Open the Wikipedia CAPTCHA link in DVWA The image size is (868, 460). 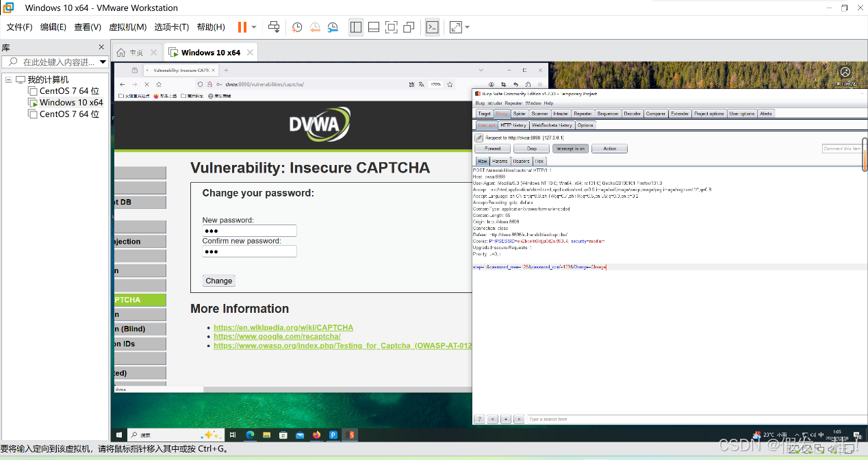(x=283, y=327)
